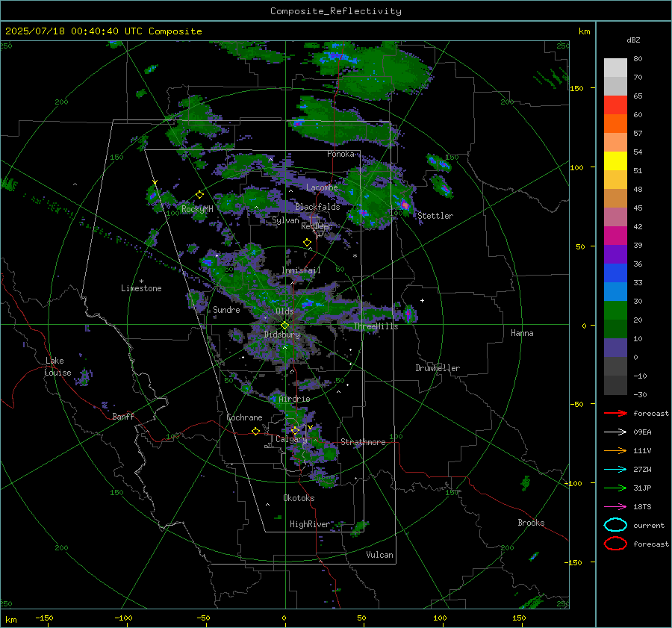672x628 pixels.
Task: Click the 'Limestone' map label
Action: coord(141,288)
